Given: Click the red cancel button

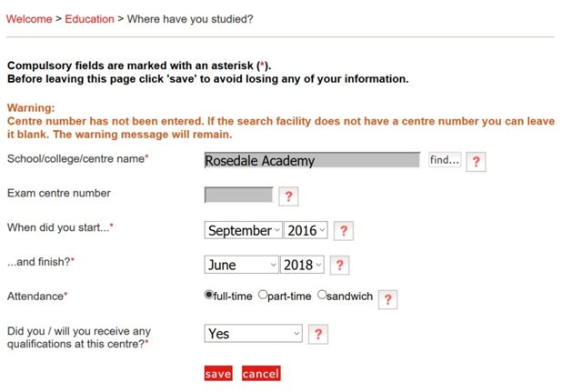Looking at the screenshot, I should pos(261,374).
